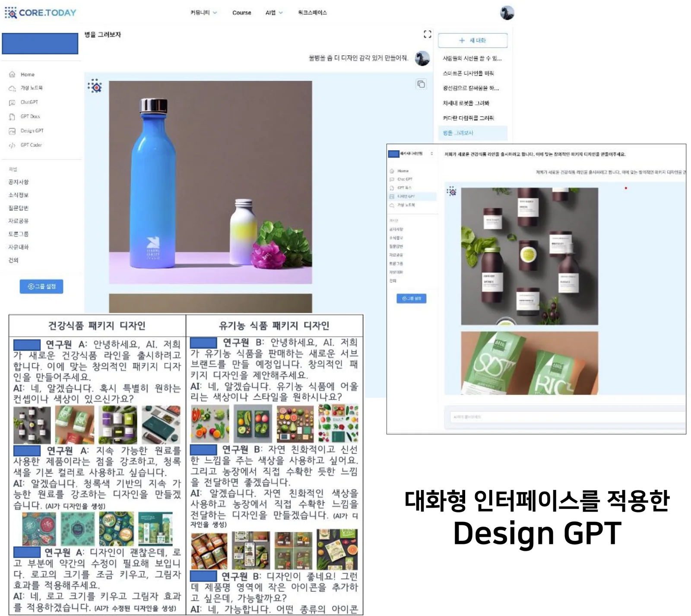691x616 pixels.
Task: Click the message input field in inset window
Action: [x=567, y=417]
